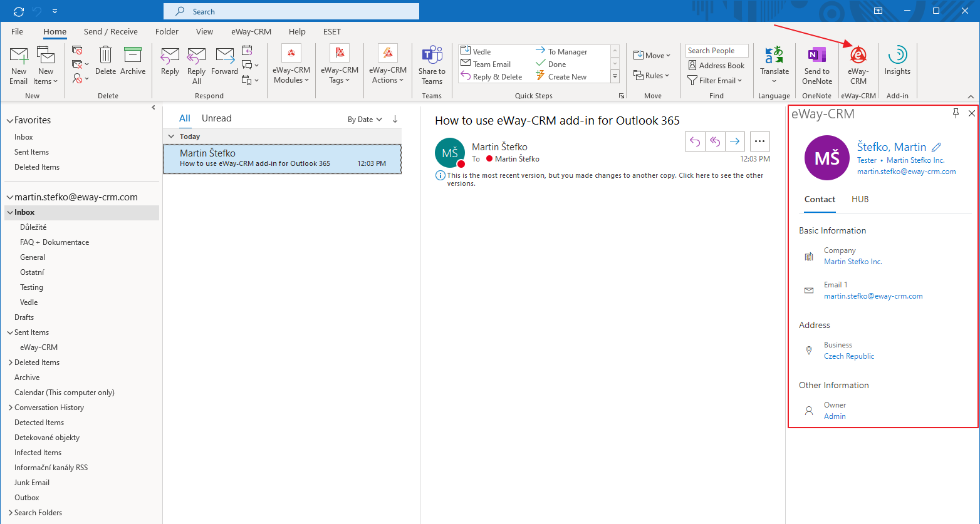Open the eWay-CRM ribbon tab
The image size is (980, 524).
click(x=251, y=31)
